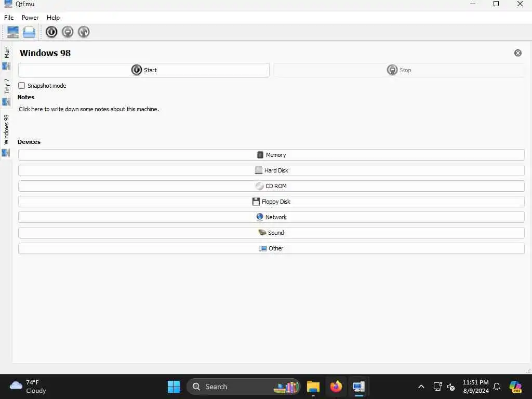Open the File menu
Screen dimensions: 532x399
9,18
